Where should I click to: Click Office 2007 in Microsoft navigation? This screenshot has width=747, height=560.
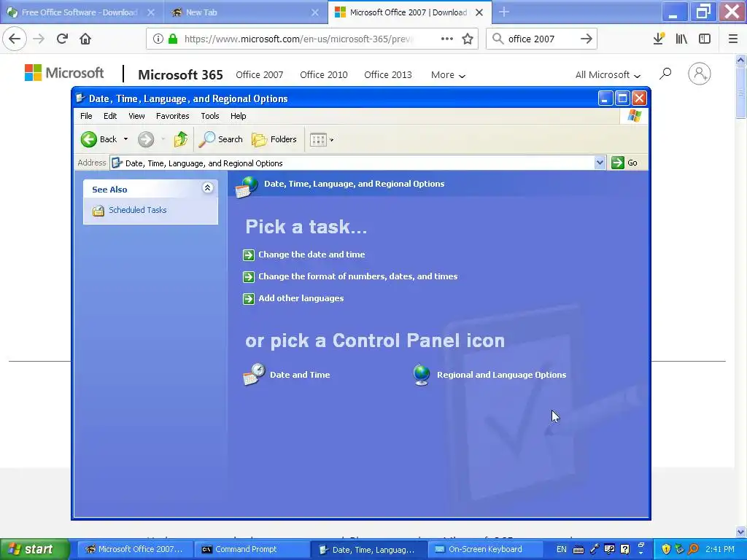tap(259, 75)
